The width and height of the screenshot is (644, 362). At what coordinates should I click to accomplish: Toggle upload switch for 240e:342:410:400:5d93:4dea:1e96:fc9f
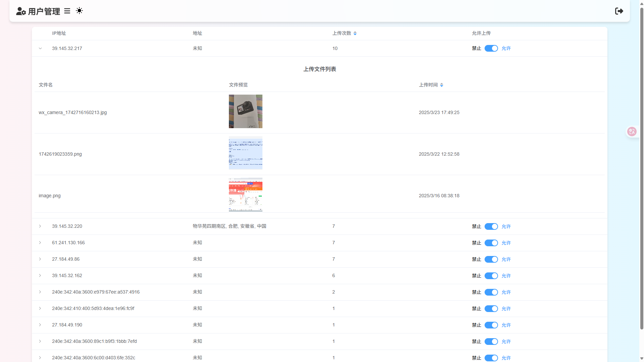[491, 309]
